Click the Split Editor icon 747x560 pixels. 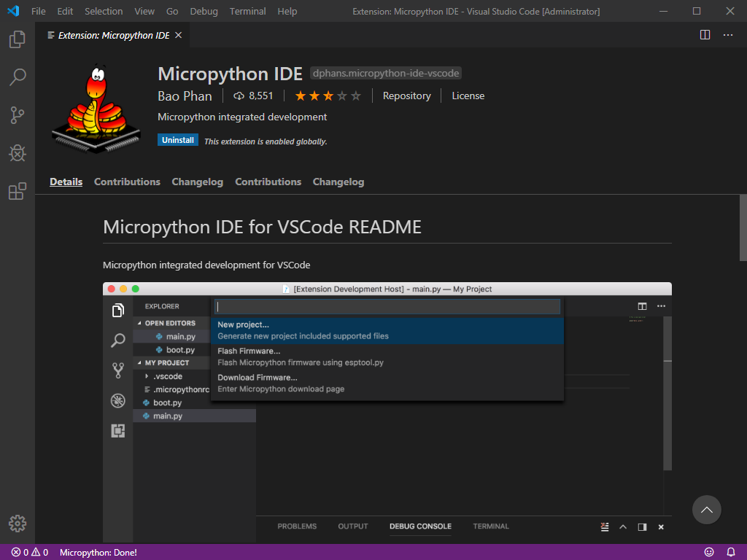tap(705, 34)
